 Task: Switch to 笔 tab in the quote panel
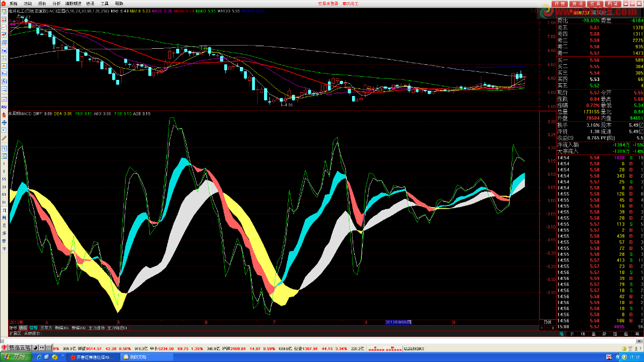click(561, 334)
